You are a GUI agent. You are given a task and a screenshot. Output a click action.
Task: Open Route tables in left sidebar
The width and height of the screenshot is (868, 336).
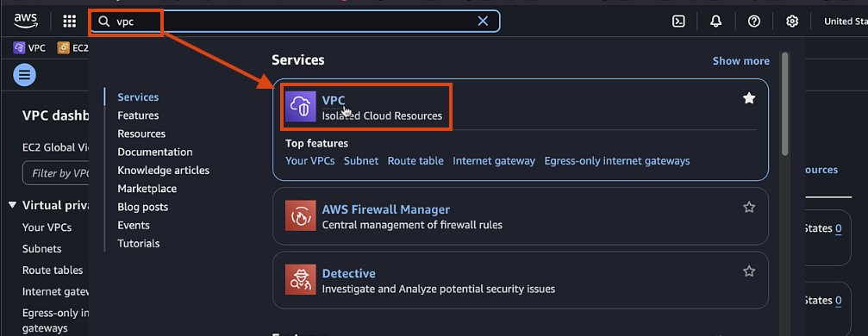53,271
